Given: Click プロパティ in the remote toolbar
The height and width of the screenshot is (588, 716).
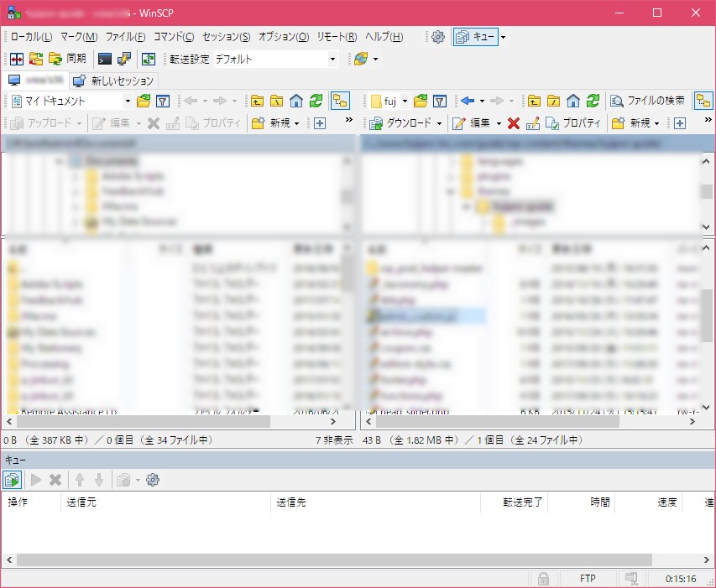Looking at the screenshot, I should (572, 123).
